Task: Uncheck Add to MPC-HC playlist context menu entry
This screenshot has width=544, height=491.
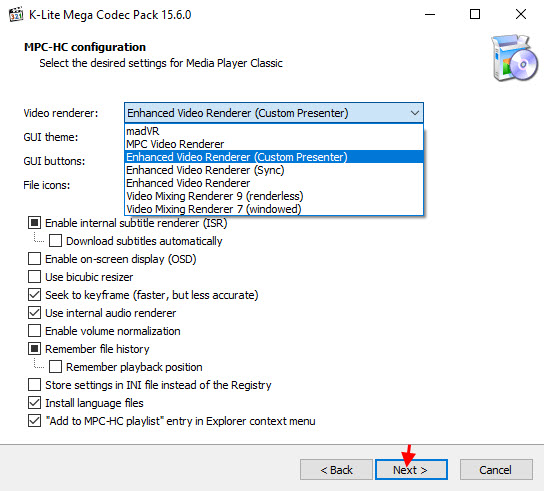Action: [34, 421]
